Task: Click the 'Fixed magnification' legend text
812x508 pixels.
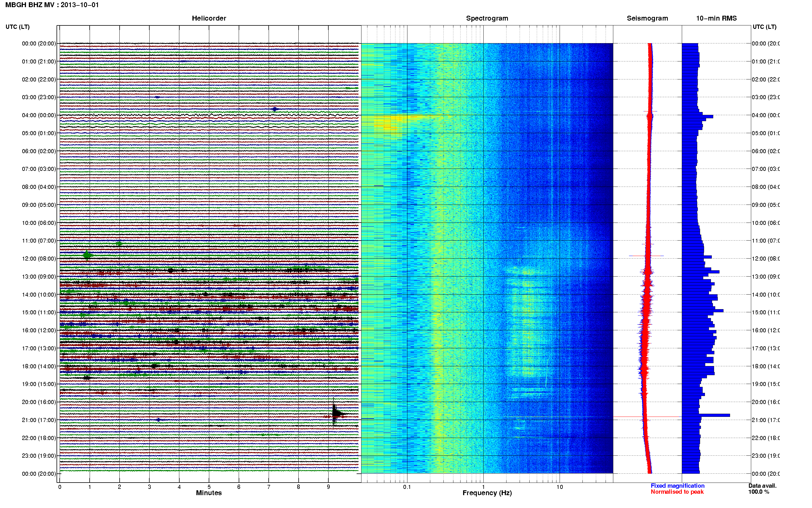Action: (678, 486)
